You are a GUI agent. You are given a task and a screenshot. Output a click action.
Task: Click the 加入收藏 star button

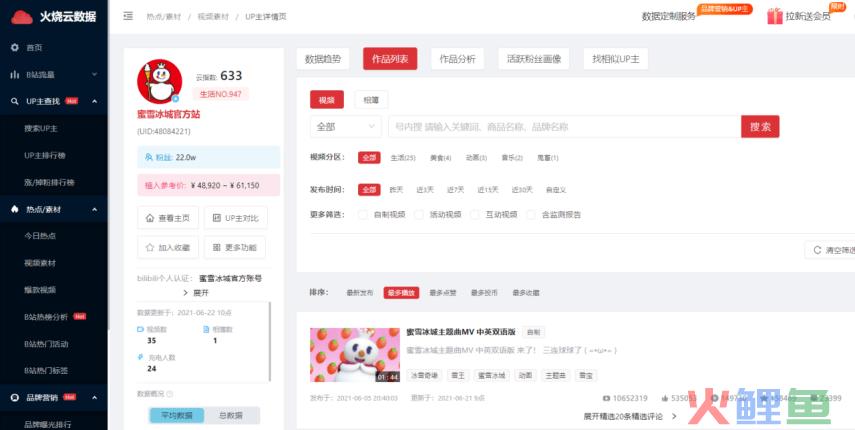168,247
